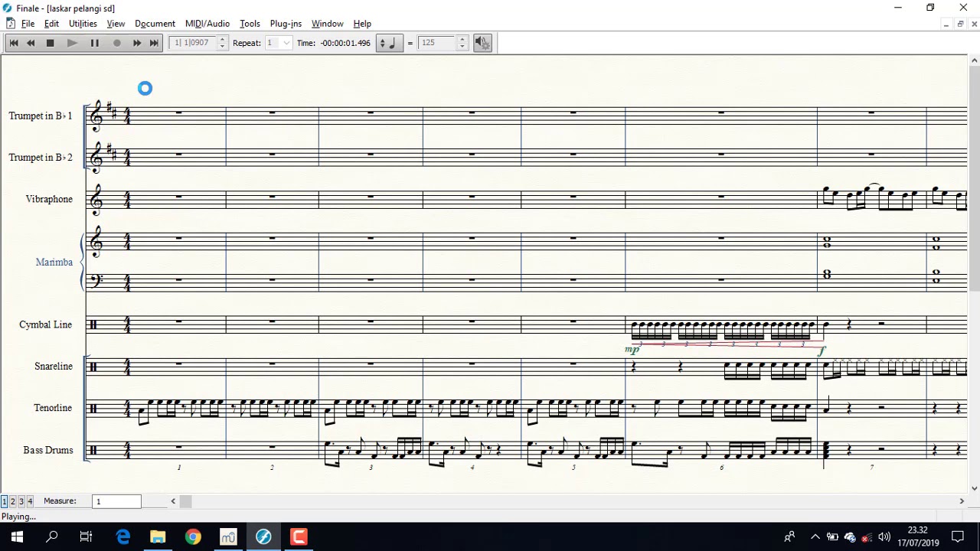Open File Explorer from taskbar
The width and height of the screenshot is (980, 551).
(x=158, y=537)
